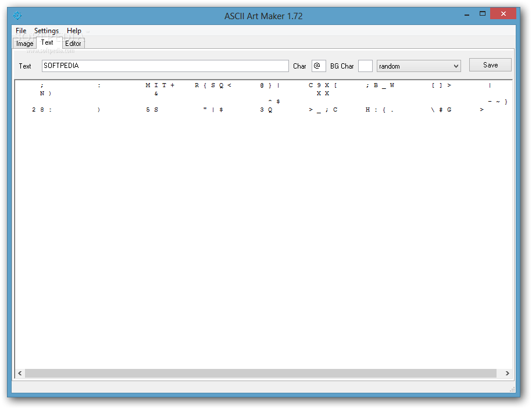Switch to the Editor tab
This screenshot has width=532, height=409.
(x=73, y=44)
